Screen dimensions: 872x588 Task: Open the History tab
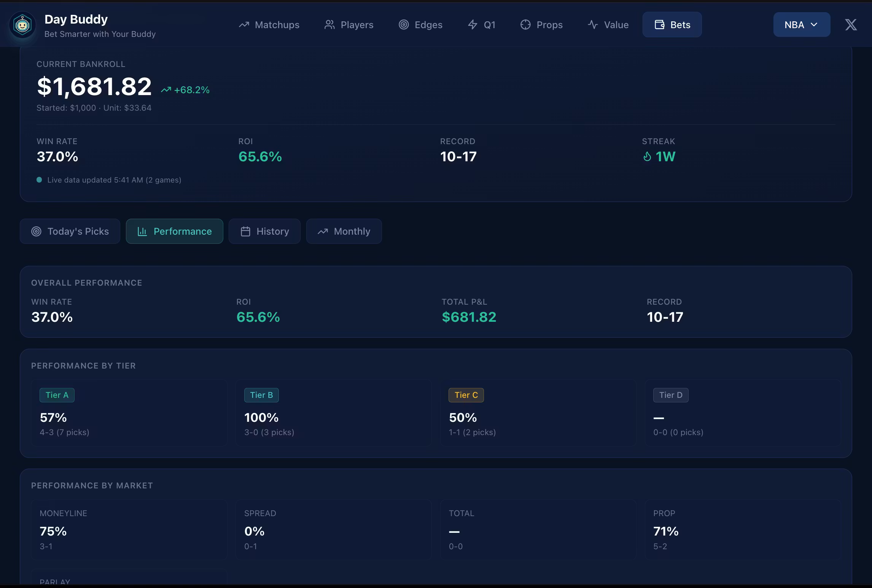click(x=264, y=231)
